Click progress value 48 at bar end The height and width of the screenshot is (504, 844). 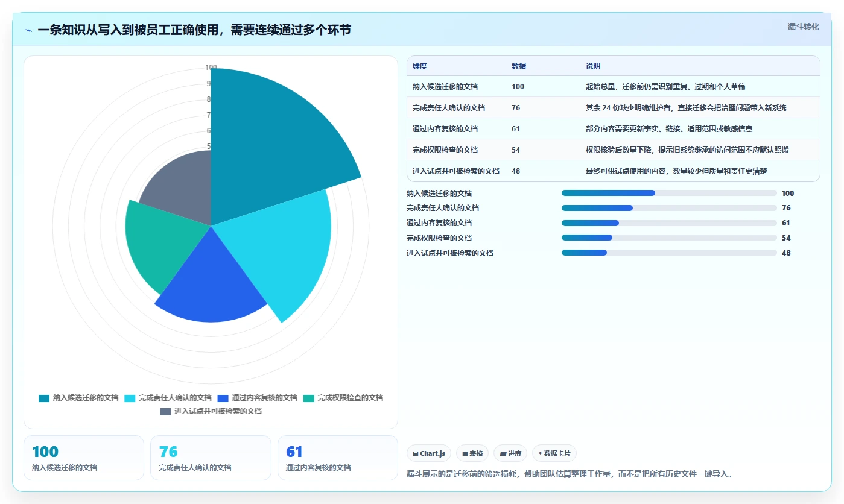pyautogui.click(x=786, y=253)
